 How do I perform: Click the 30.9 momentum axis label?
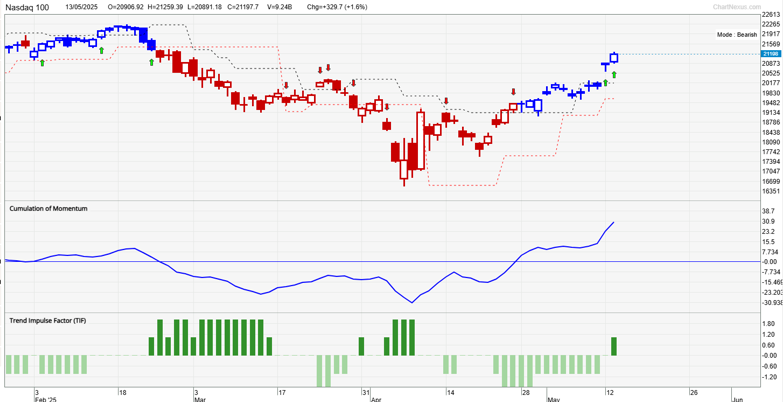pos(769,222)
